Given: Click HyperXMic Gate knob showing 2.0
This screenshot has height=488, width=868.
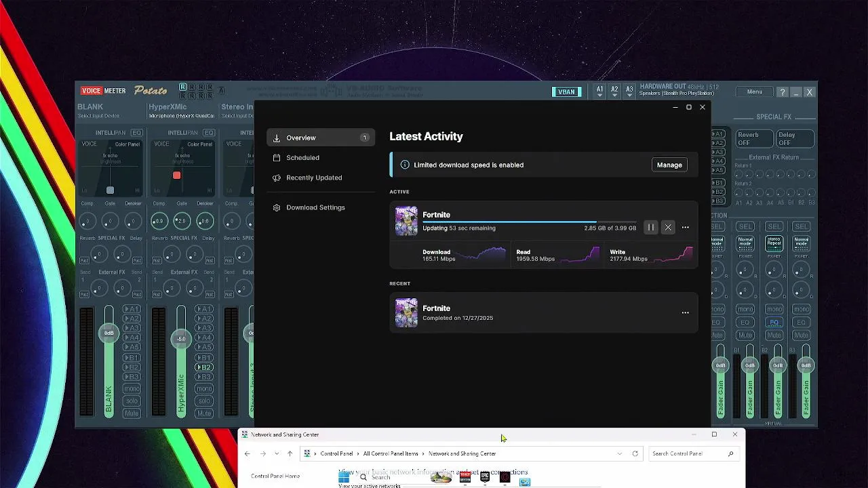Looking at the screenshot, I should pyautogui.click(x=182, y=221).
